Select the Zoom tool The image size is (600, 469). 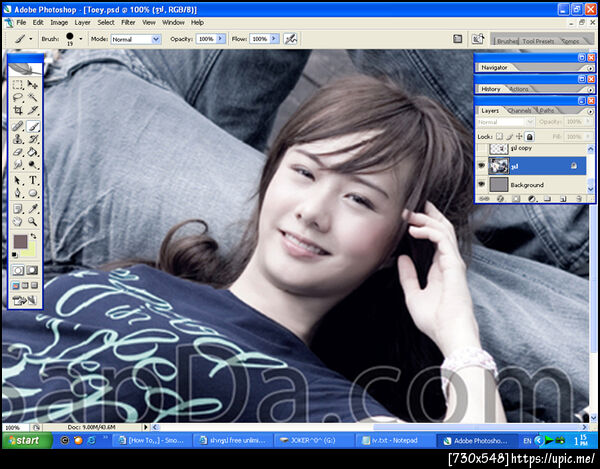(x=33, y=221)
